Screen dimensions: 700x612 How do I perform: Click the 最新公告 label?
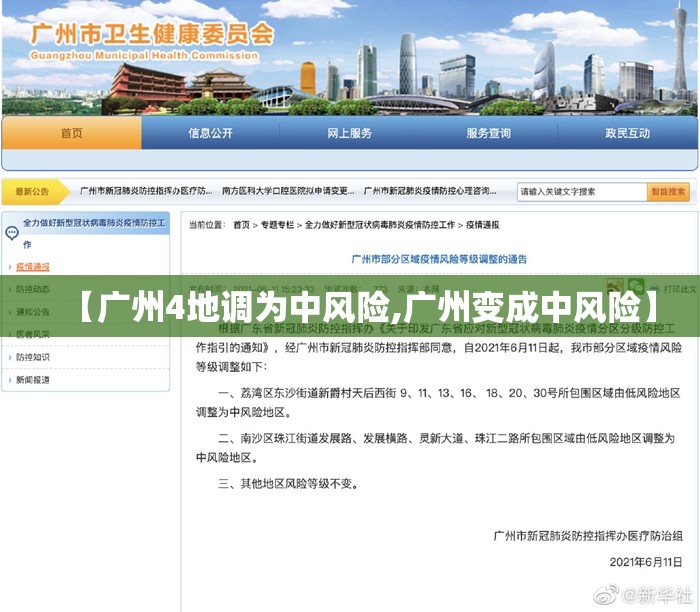pyautogui.click(x=32, y=192)
